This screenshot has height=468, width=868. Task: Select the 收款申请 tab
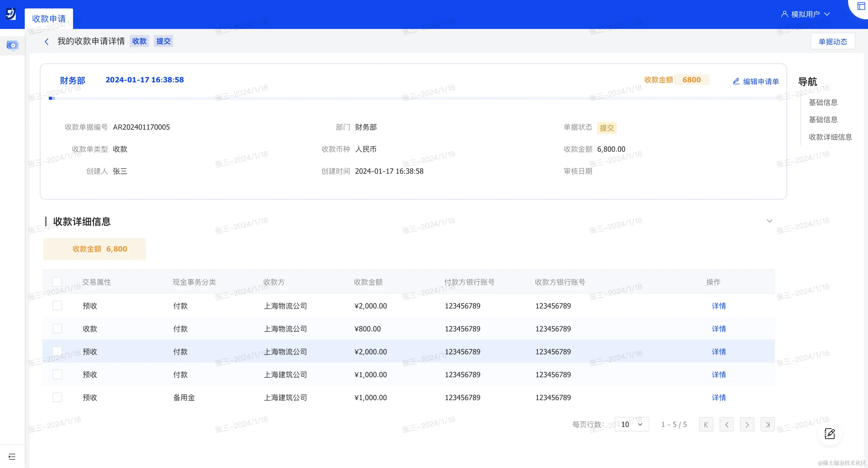click(x=49, y=18)
